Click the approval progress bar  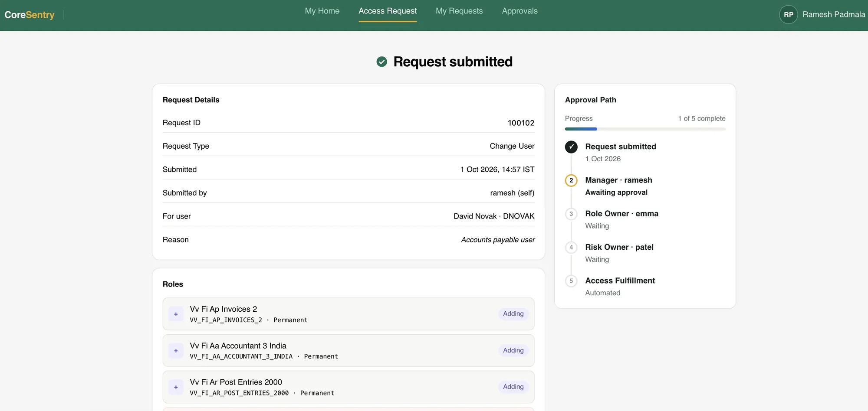[x=645, y=129]
